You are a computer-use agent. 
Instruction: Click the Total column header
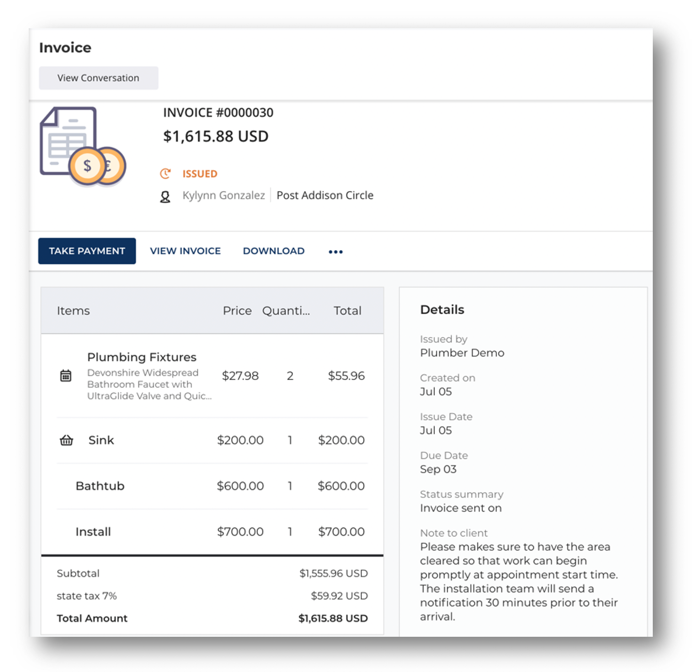coord(347,311)
